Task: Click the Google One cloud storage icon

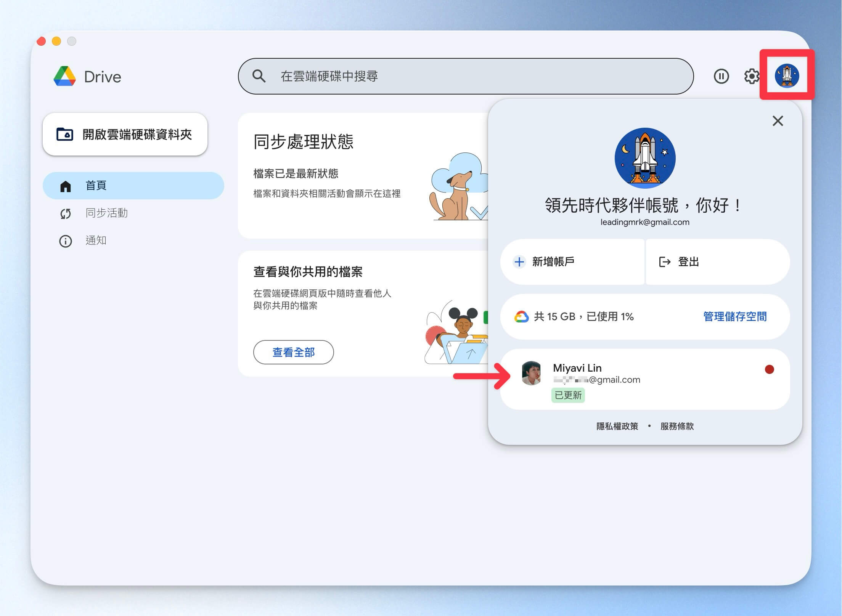Action: coord(521,317)
